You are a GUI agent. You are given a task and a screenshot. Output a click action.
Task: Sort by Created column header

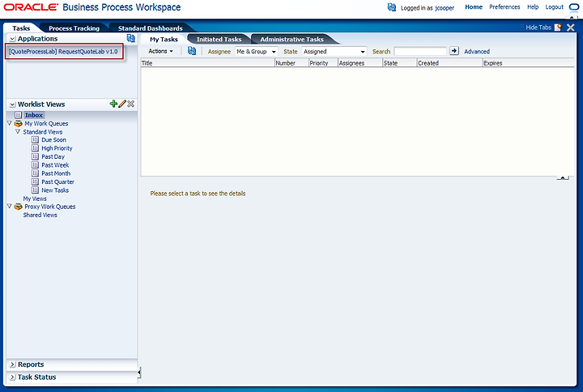(x=449, y=63)
